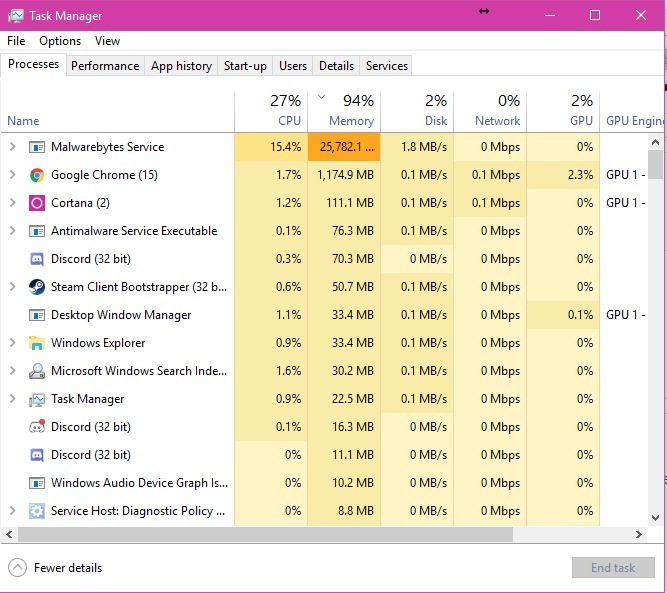667x593 pixels.
Task: Click the End task button
Action: 613,567
